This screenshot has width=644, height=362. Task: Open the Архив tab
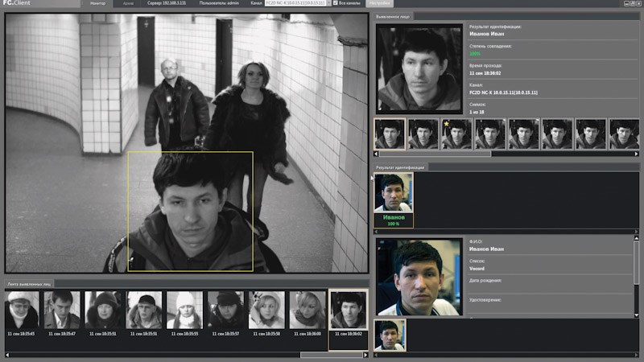tap(129, 3)
